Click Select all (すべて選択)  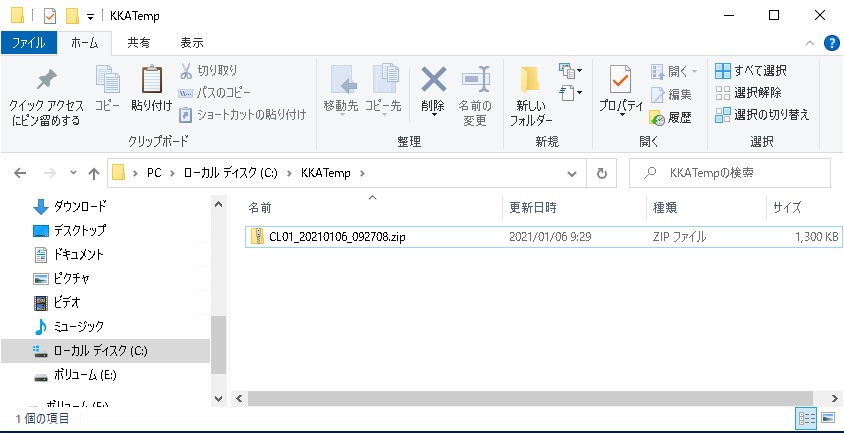click(x=751, y=71)
